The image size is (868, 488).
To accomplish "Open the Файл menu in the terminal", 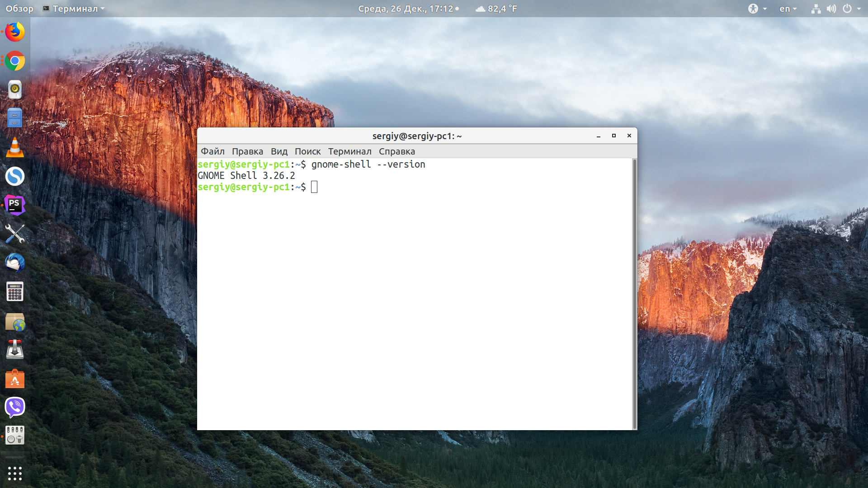I will pyautogui.click(x=212, y=151).
